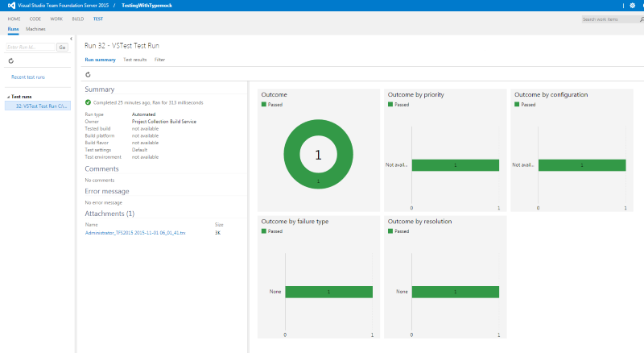Open the Recent test runs link
This screenshot has width=644, height=353.
coord(28,77)
